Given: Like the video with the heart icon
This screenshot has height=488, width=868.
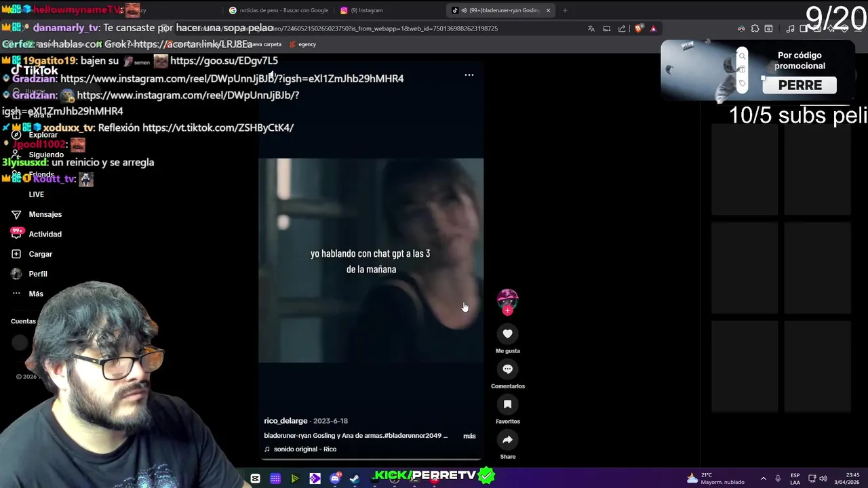Looking at the screenshot, I should (507, 333).
